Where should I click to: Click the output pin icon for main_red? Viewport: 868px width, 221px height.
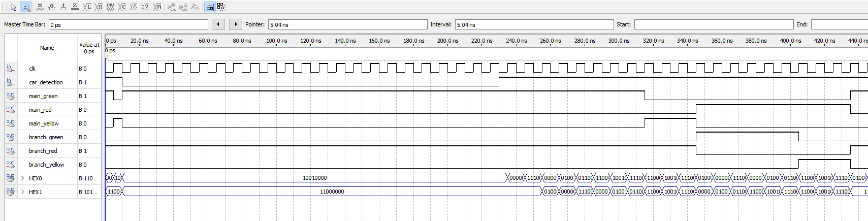tap(11, 109)
